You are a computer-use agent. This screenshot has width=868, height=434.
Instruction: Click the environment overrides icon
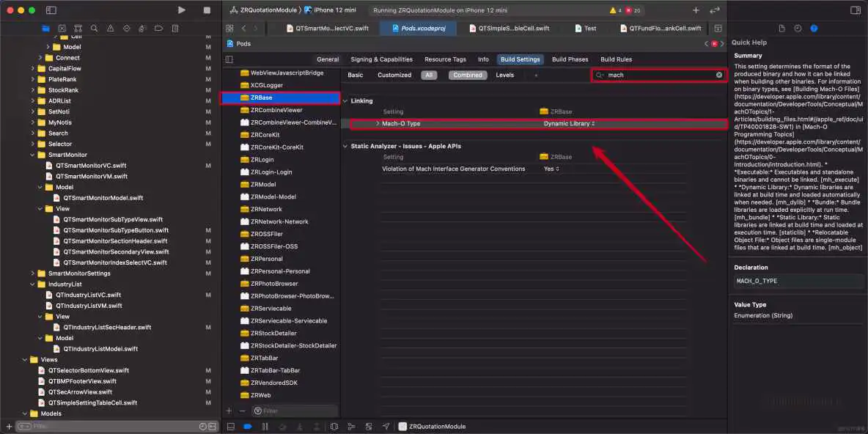point(368,427)
